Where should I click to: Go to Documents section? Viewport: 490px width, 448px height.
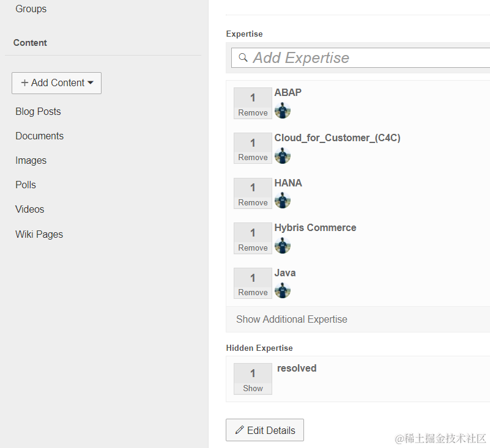[39, 136]
